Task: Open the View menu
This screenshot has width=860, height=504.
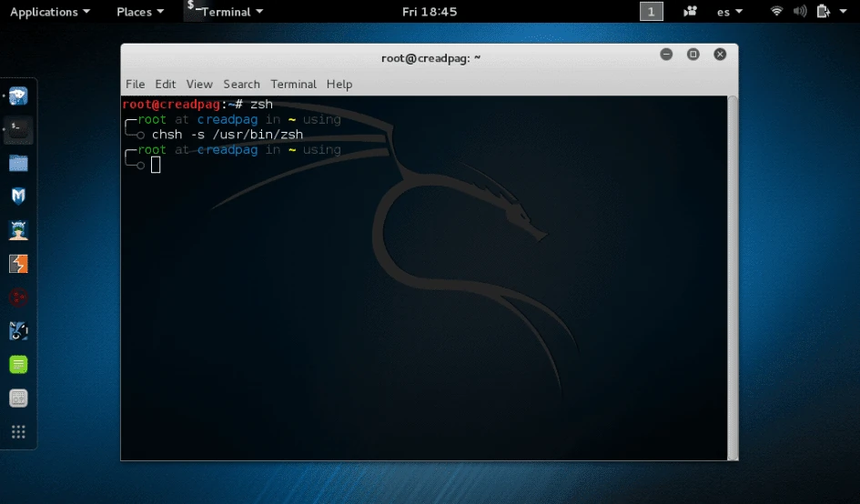Action: pyautogui.click(x=199, y=84)
